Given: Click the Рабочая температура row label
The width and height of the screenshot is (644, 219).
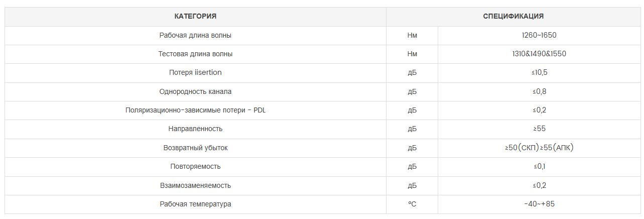Looking at the screenshot, I should (195, 204).
